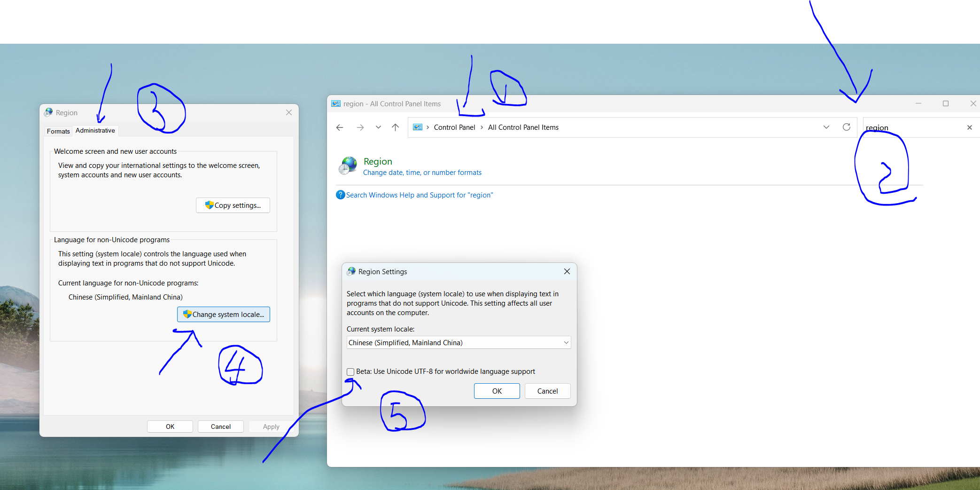Click the globe icon on the Region dialog titlebar
Image resolution: width=980 pixels, height=490 pixels.
(x=49, y=112)
